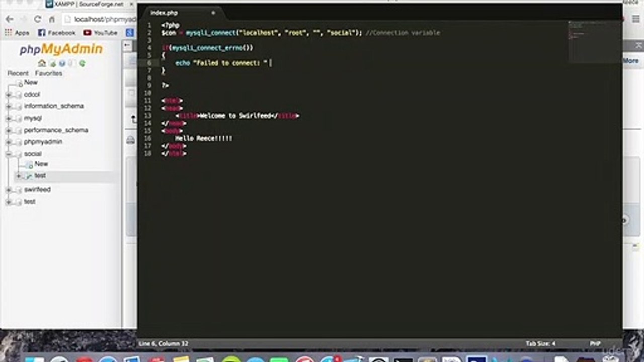Screen dimensions: 644x362
Task: Open the Tab Size: 4 selector
Action: [x=540, y=344]
